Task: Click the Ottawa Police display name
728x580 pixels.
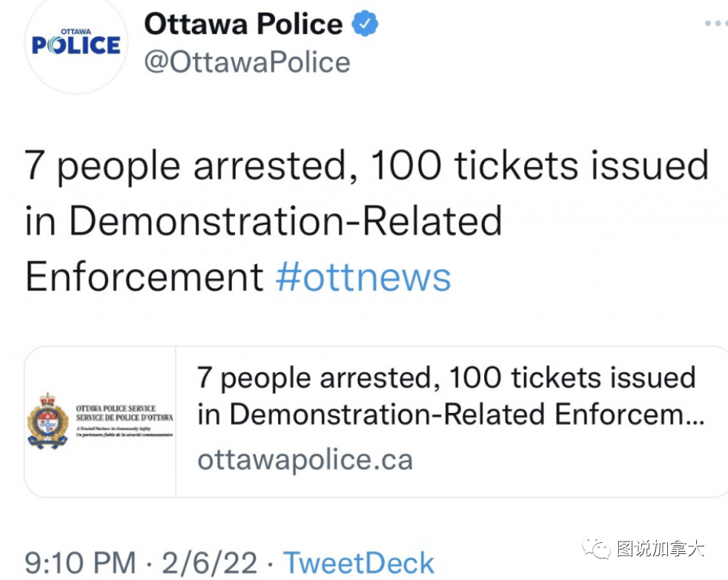Action: click(243, 24)
